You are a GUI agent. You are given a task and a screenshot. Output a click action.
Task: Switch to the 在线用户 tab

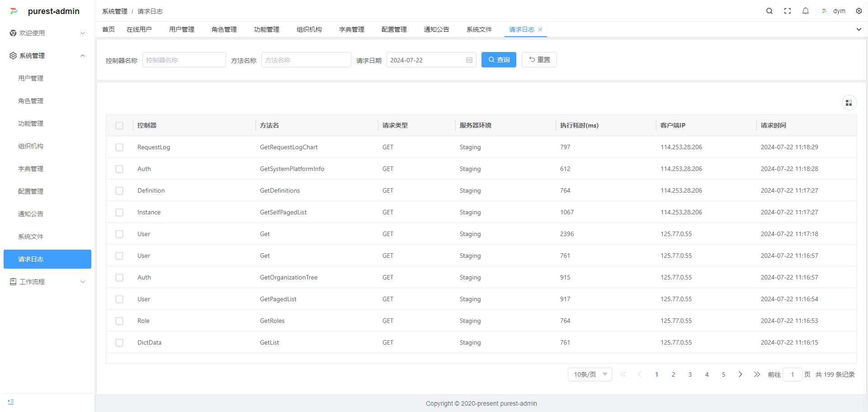tap(139, 29)
